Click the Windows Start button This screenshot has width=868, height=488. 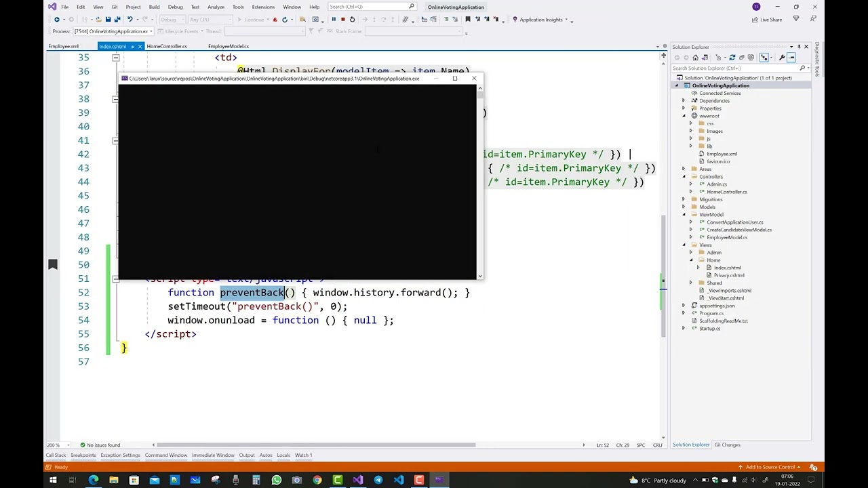pyautogui.click(x=53, y=480)
